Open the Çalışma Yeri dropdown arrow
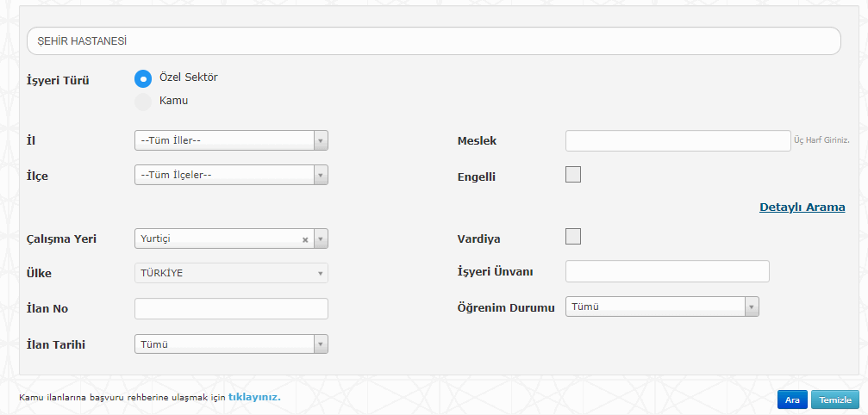Viewport: 868px width, 415px height. point(321,238)
